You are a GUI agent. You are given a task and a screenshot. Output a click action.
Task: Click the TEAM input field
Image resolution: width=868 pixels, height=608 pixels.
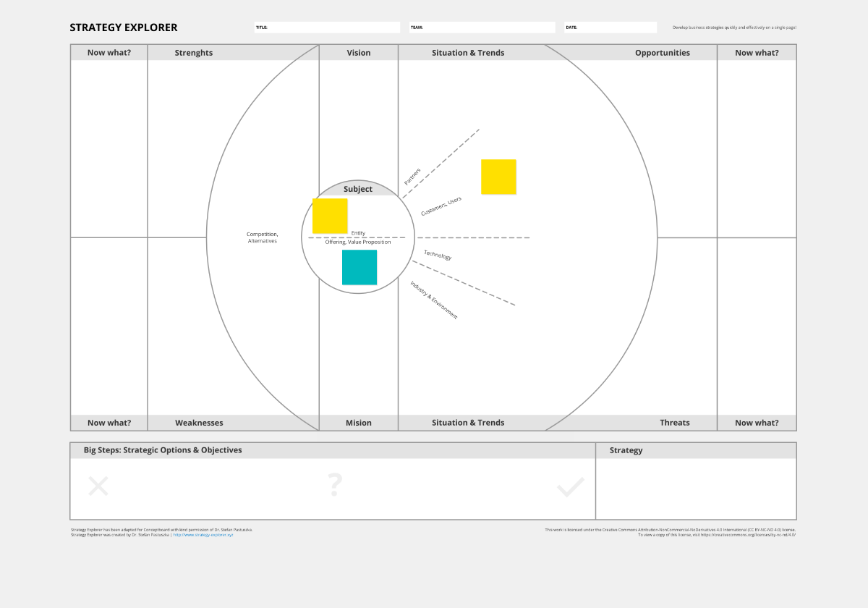(482, 28)
